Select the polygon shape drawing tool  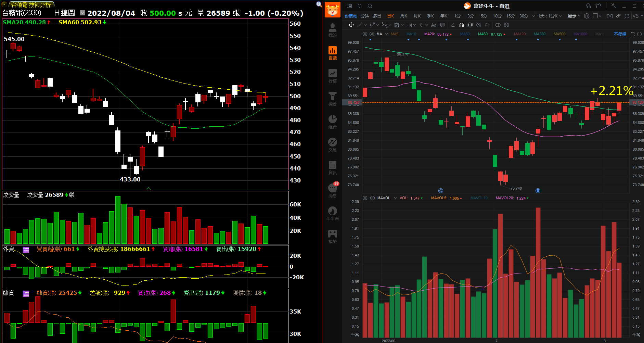click(x=372, y=25)
